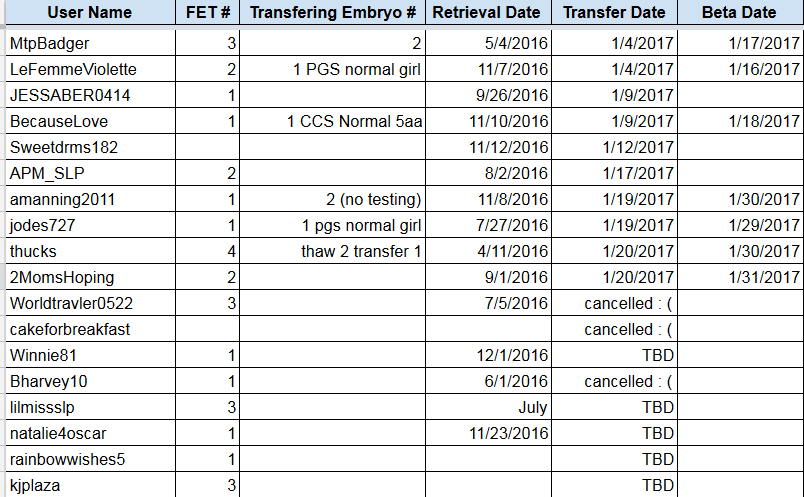804x497 pixels.
Task: Click the '2 (no testing)' cell
Action: click(332, 199)
